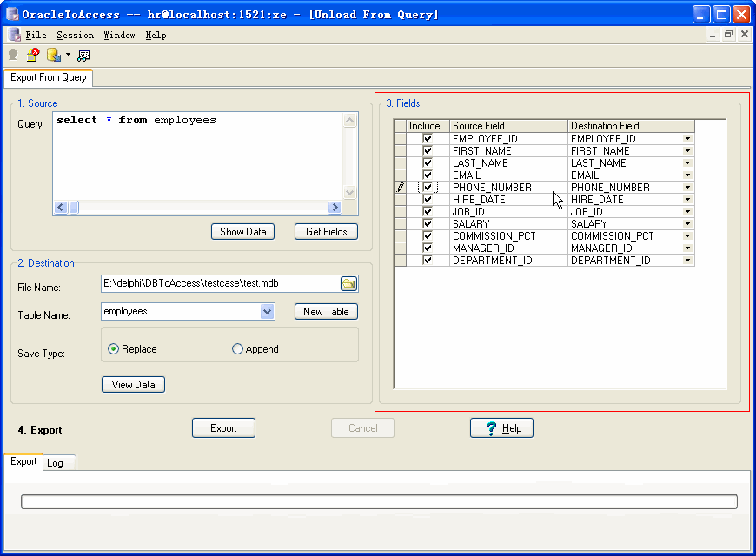
Task: Open destination dropdown for JOB_ID
Action: pyautogui.click(x=687, y=211)
